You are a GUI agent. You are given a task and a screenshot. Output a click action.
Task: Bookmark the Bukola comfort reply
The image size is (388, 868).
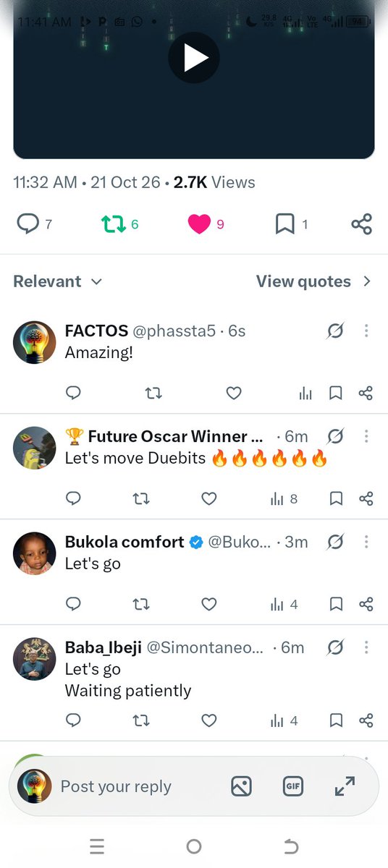coord(336,604)
